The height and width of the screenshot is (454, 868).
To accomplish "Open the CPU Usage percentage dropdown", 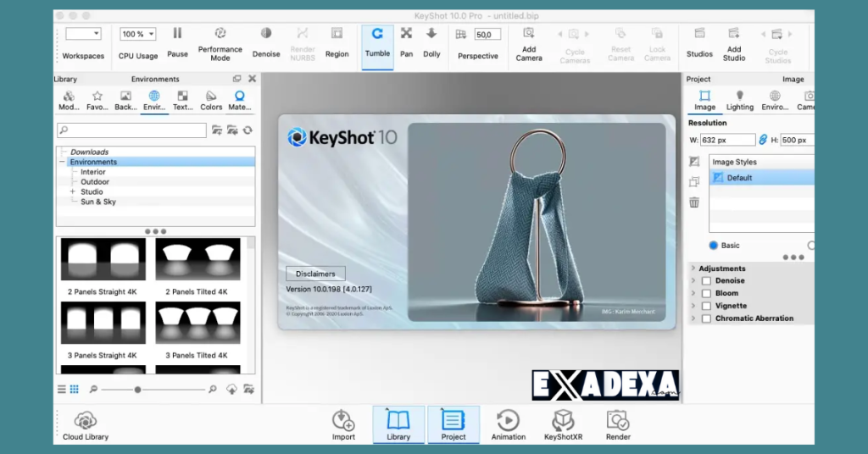I will (x=138, y=34).
